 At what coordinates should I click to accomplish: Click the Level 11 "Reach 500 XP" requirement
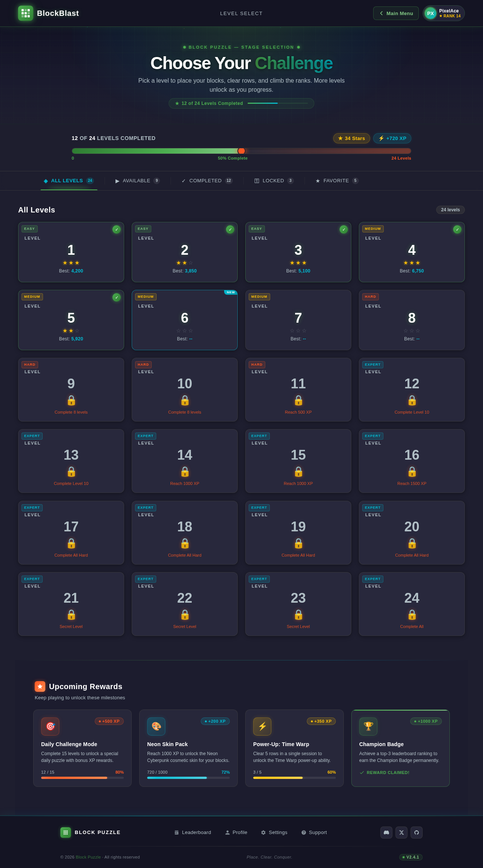click(298, 412)
